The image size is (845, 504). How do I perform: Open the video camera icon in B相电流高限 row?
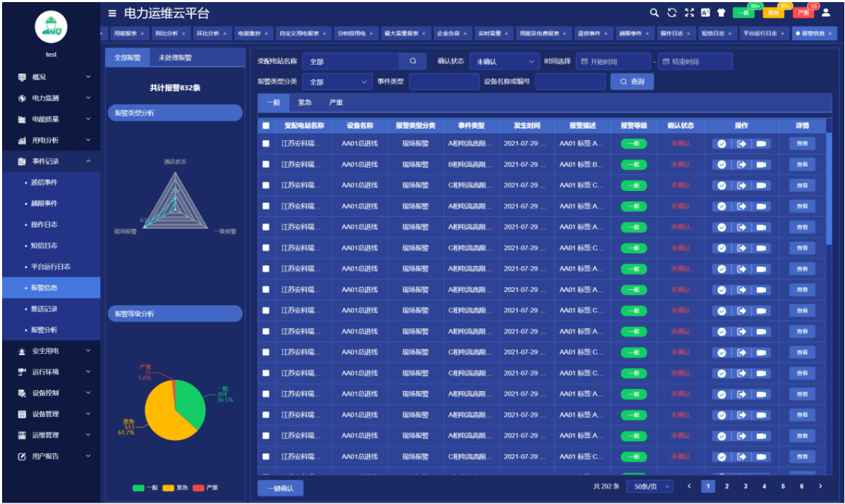761,164
